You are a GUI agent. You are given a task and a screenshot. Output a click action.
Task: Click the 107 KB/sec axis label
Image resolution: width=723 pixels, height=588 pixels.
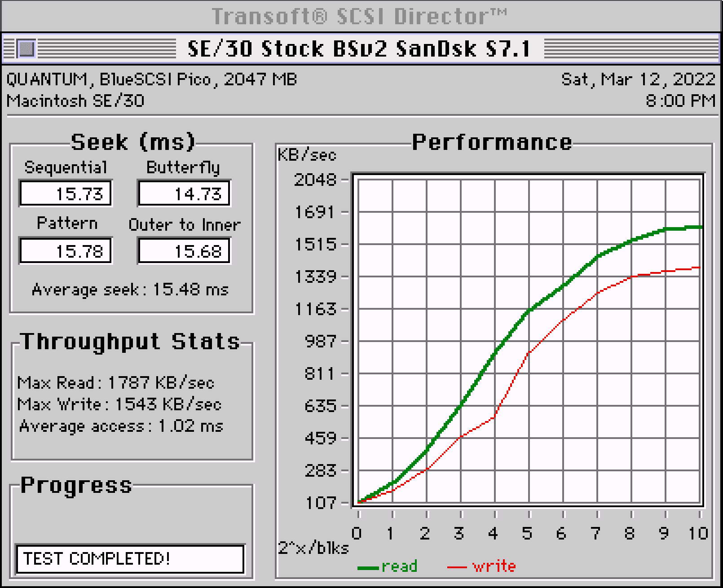[x=321, y=503]
